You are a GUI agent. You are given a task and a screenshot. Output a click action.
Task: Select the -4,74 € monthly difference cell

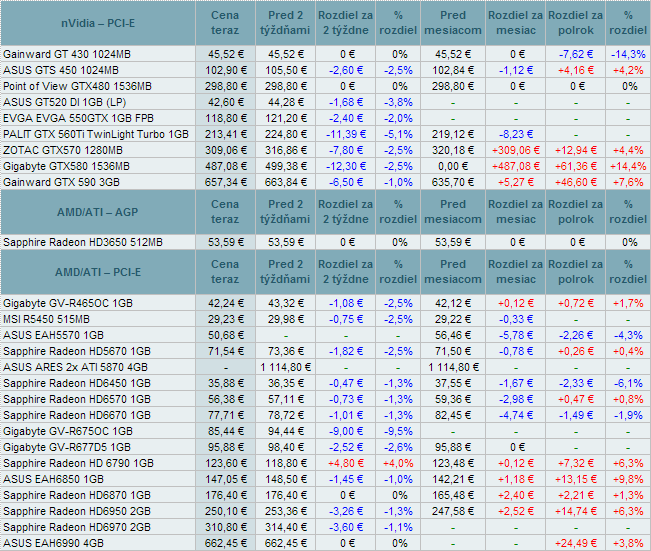(x=516, y=415)
